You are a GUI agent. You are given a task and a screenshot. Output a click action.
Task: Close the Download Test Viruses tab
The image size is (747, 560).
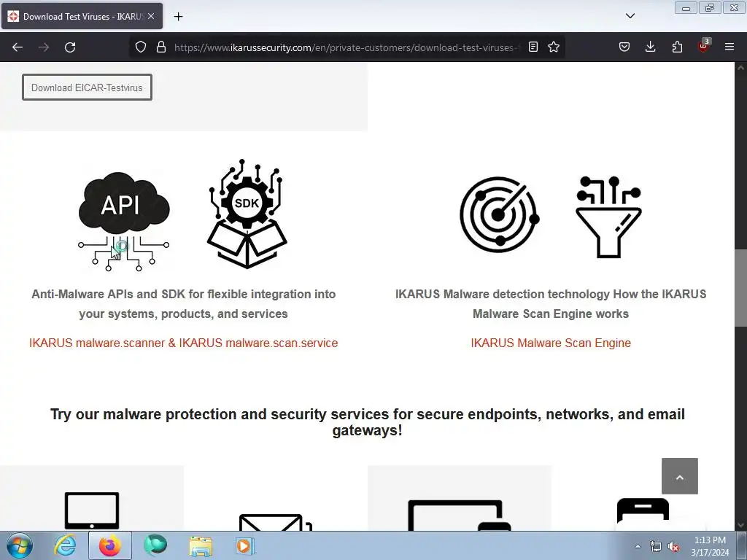coord(151,16)
